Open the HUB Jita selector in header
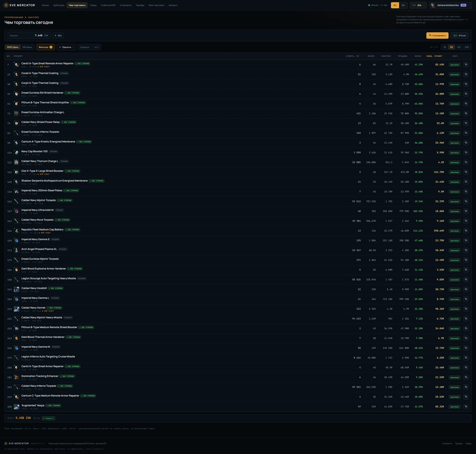Image resolution: width=476 pixels, height=454 pixels. click(418, 5)
